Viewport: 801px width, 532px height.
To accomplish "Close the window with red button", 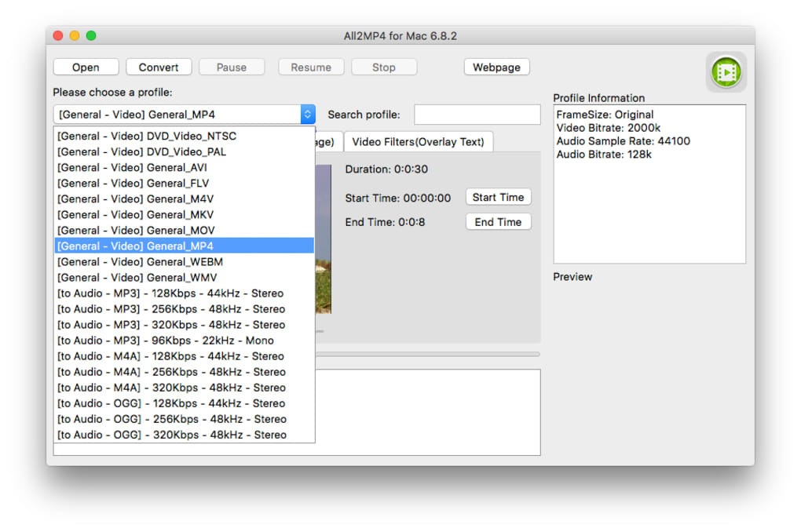I will 58,36.
